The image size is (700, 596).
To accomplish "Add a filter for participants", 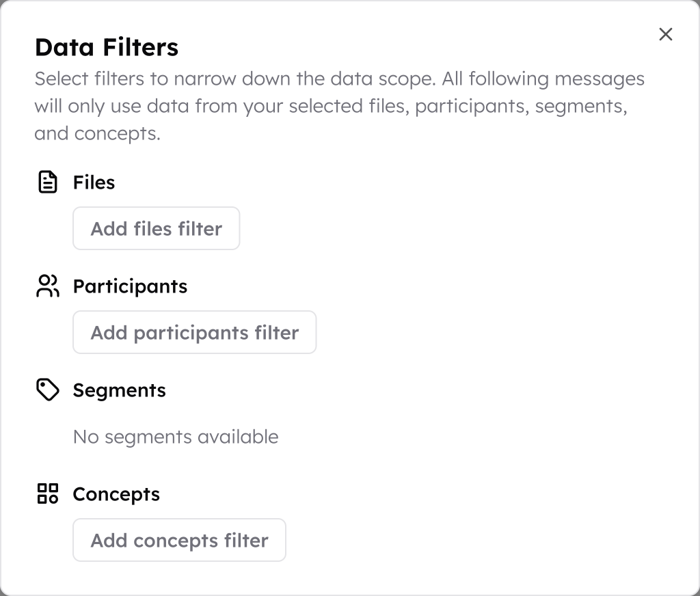I will click(x=195, y=333).
